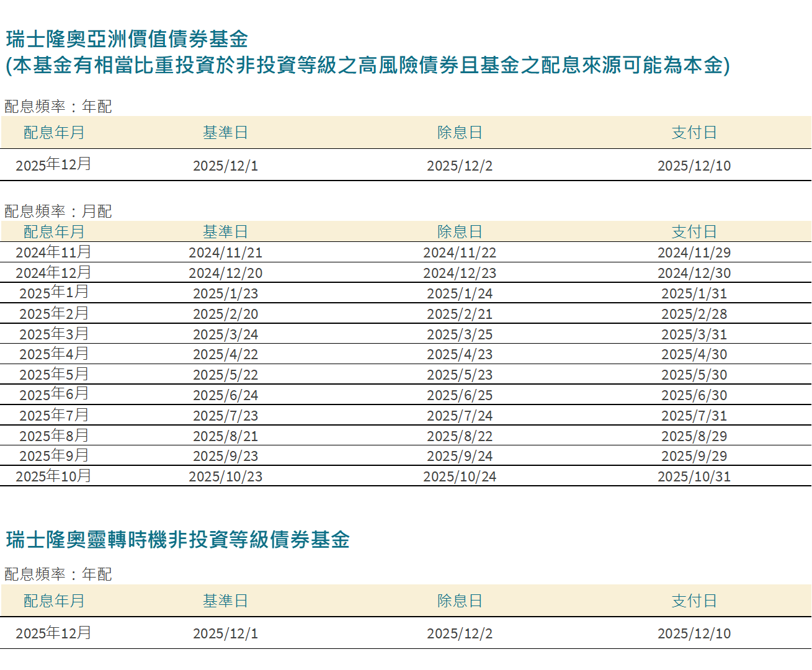Click 支付日 header in the monthly table
Screen dimensions: 812x670
pos(694,232)
